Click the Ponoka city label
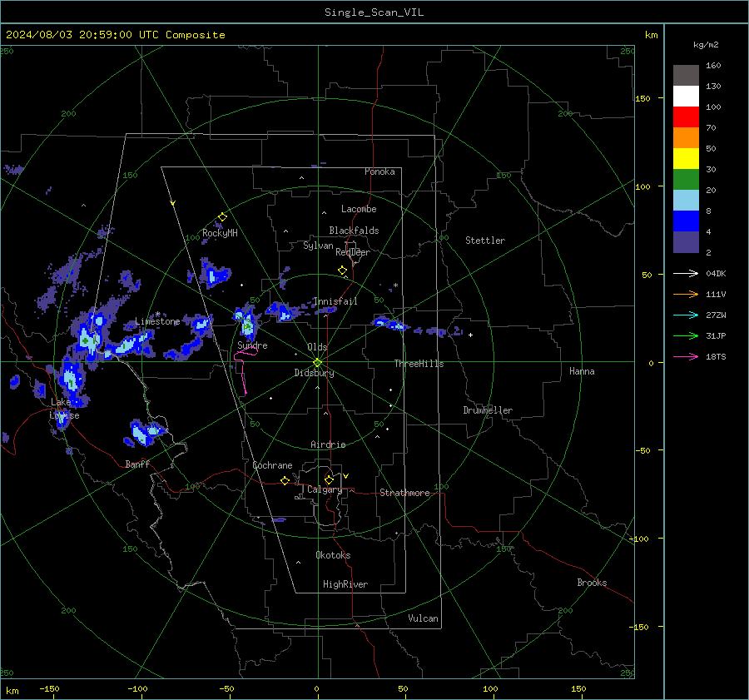 click(379, 171)
